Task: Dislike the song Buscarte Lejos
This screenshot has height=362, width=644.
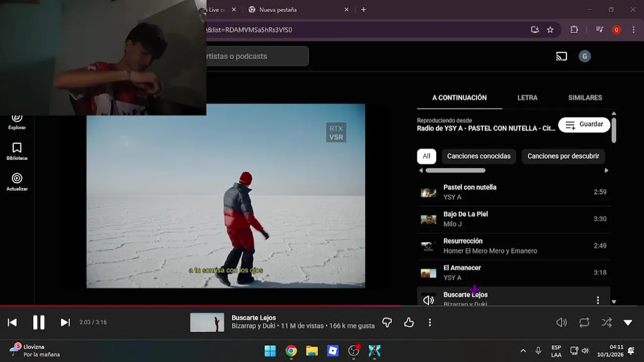Action: [387, 322]
